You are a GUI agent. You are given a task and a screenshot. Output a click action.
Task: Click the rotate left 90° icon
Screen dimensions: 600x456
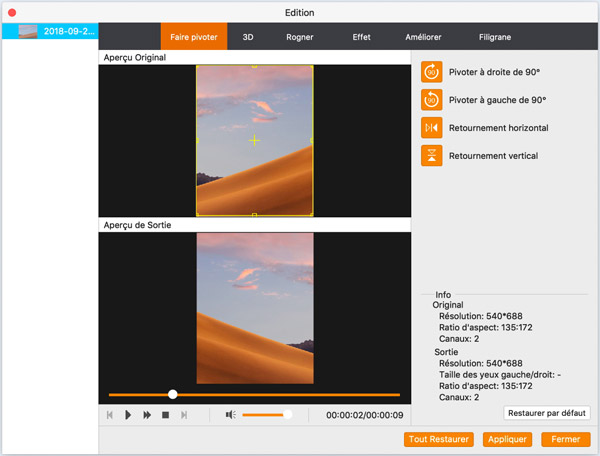click(432, 100)
